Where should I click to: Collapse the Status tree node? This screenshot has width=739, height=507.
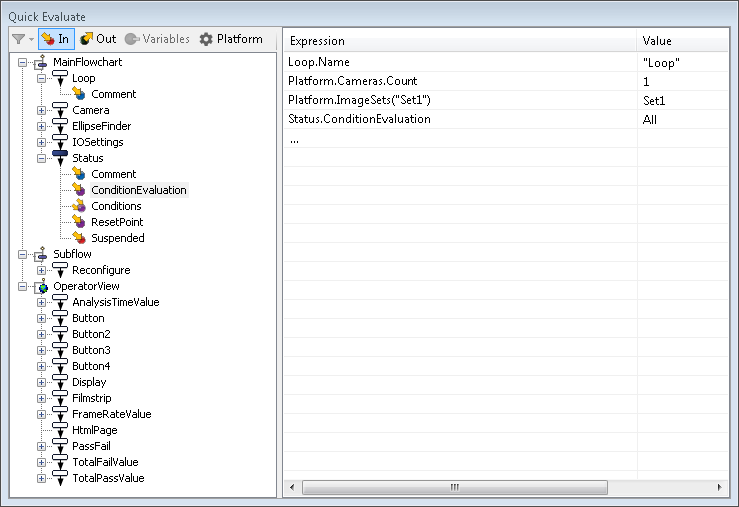coord(41,158)
